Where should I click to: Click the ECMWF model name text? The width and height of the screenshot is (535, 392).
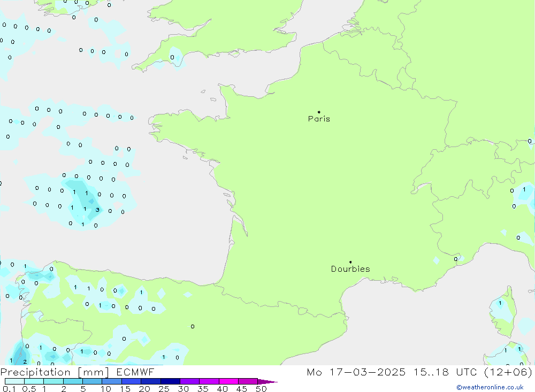135,372
